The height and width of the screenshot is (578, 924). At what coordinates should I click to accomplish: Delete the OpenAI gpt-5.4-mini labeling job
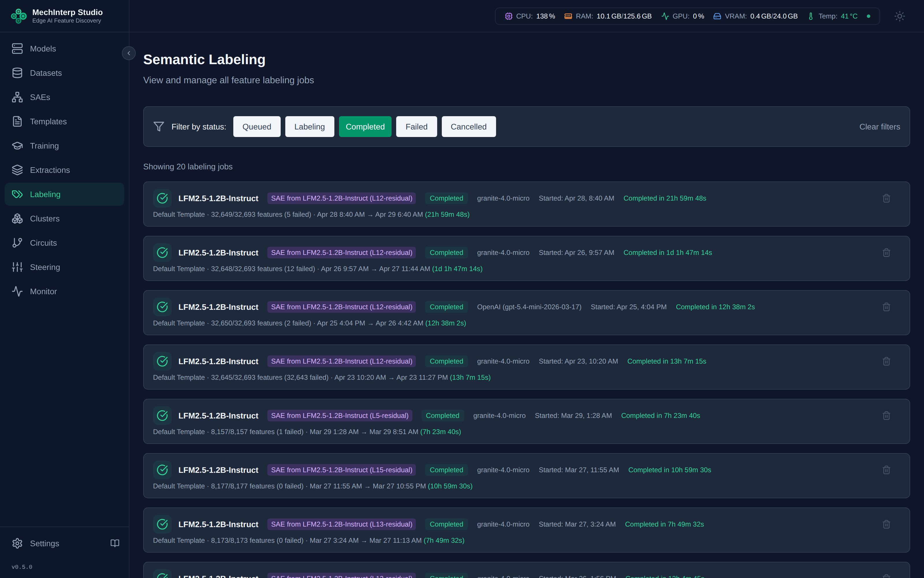tap(886, 307)
